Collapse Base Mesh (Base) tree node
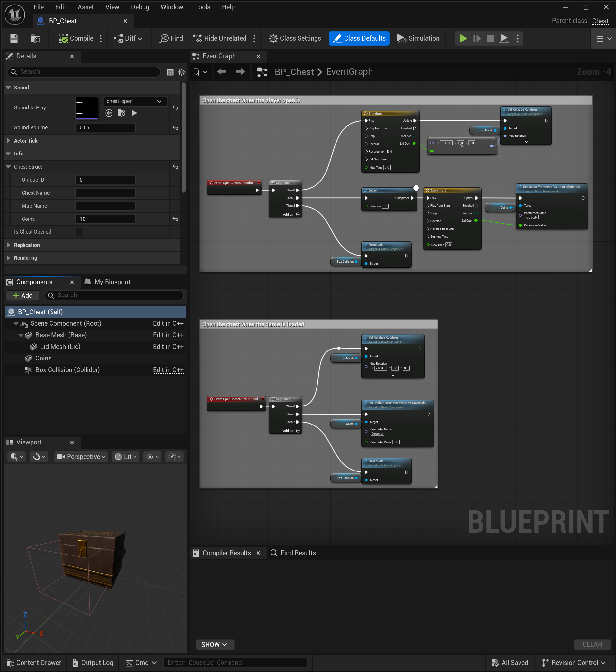The width and height of the screenshot is (616, 672). [x=21, y=335]
